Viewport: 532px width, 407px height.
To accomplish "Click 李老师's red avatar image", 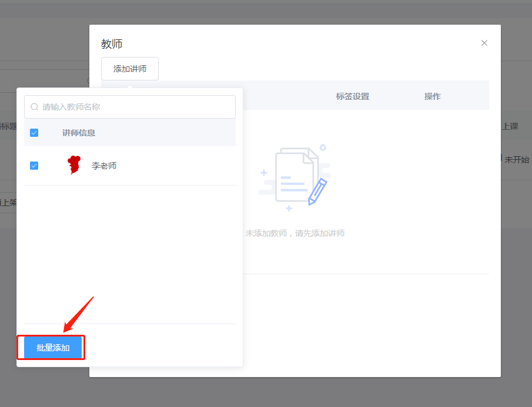I will (x=73, y=166).
